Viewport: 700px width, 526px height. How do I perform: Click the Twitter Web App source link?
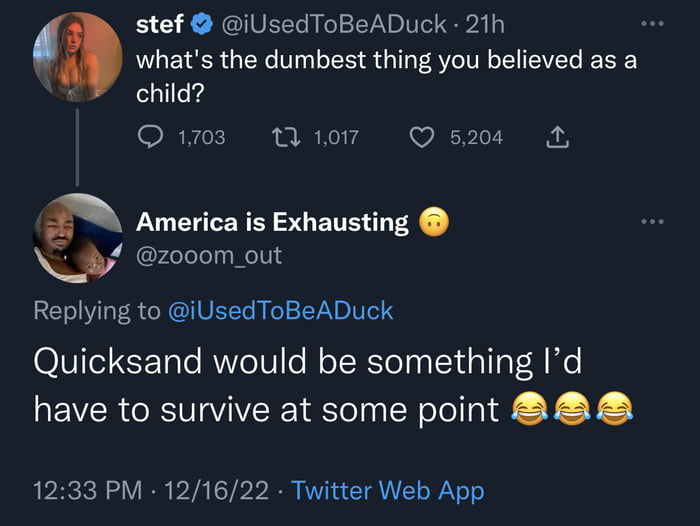(388, 490)
